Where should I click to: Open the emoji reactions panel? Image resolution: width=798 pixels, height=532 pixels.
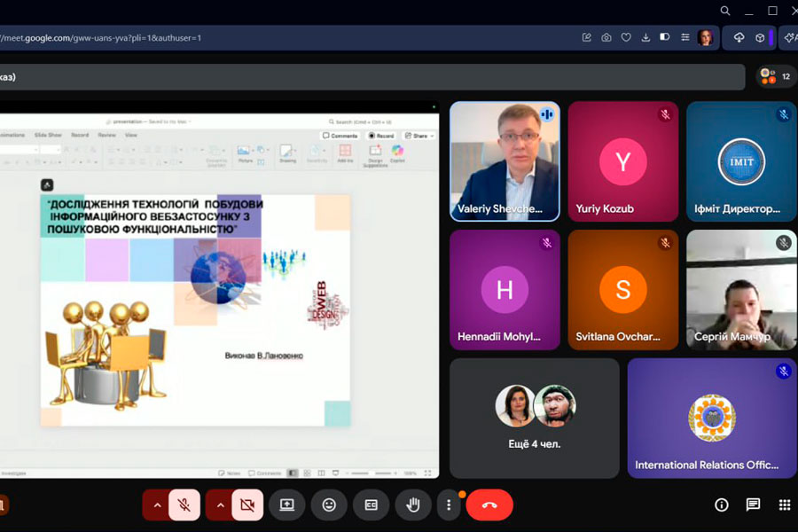pos(329,505)
